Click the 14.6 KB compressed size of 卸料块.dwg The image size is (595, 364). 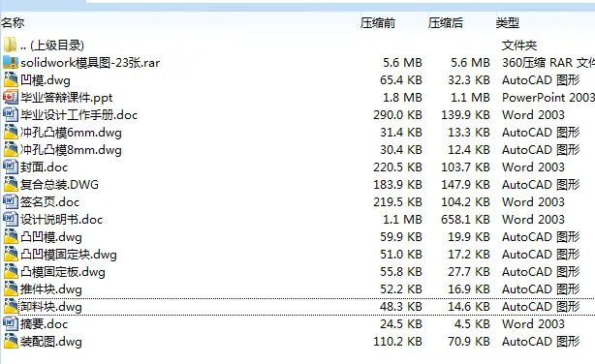coord(469,307)
